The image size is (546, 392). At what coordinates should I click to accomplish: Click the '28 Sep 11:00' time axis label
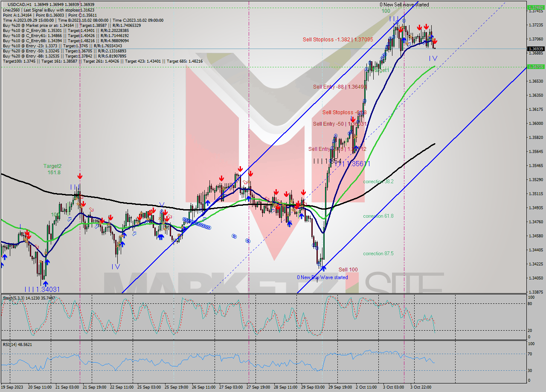click(285, 387)
